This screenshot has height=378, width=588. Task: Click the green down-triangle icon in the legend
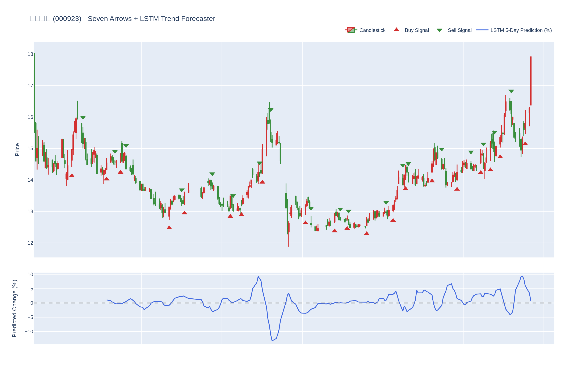click(439, 30)
